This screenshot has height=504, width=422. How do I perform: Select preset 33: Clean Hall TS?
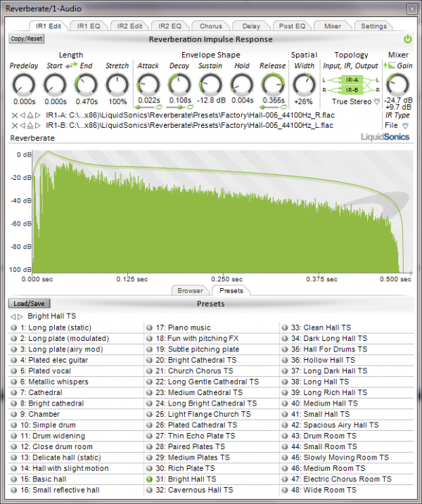point(347,328)
